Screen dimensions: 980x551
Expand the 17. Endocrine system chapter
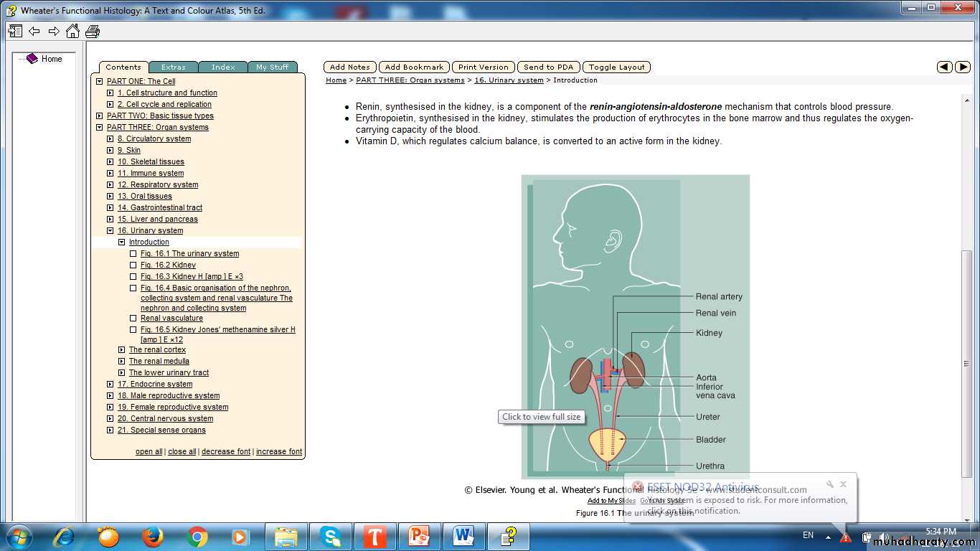pyautogui.click(x=110, y=384)
